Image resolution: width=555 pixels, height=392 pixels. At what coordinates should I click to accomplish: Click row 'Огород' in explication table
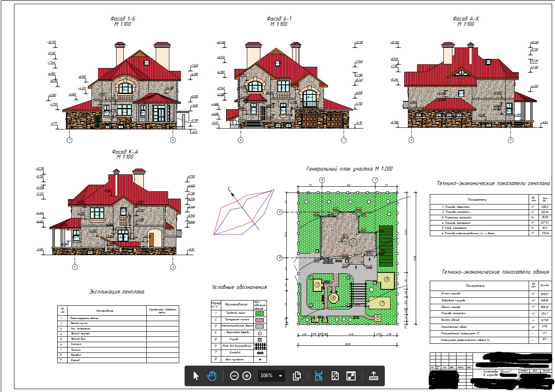coord(118,360)
